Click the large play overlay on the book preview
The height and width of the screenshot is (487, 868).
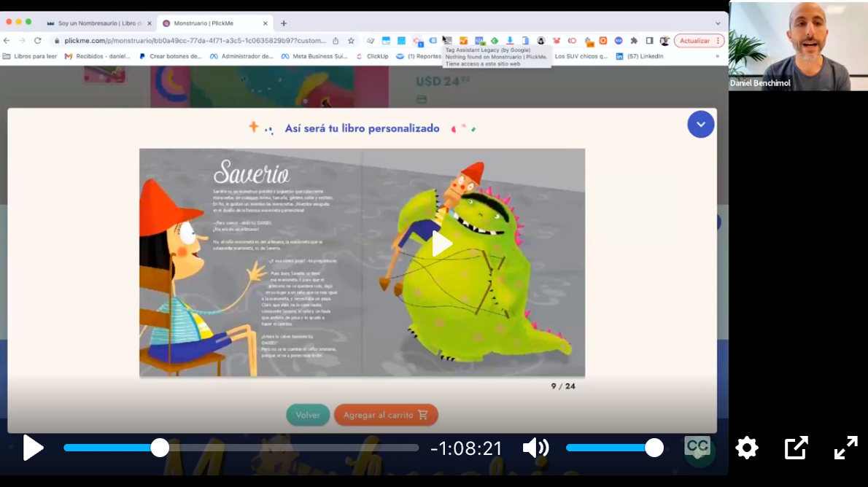pyautogui.click(x=442, y=244)
